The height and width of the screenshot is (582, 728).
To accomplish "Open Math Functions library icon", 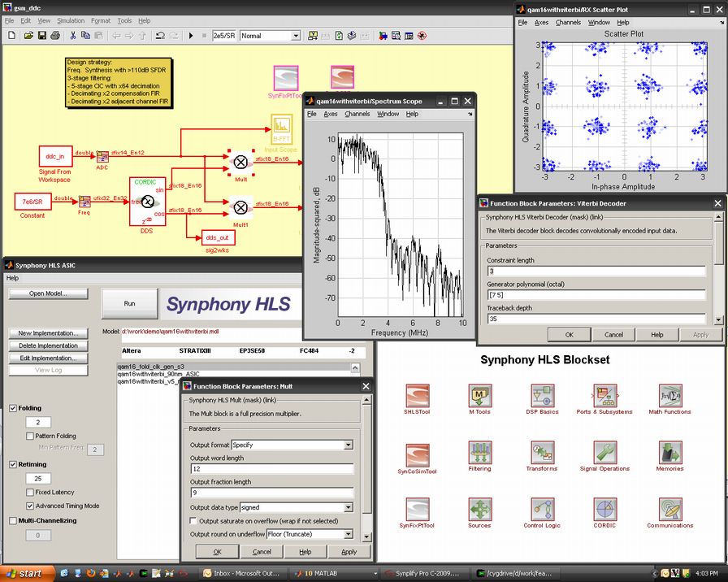I will [670, 396].
